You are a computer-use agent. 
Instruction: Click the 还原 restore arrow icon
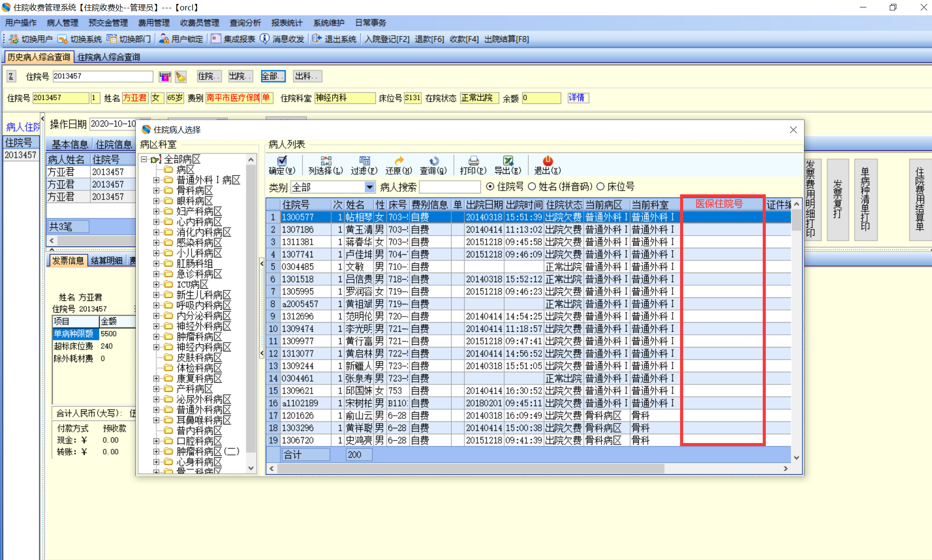click(x=399, y=161)
